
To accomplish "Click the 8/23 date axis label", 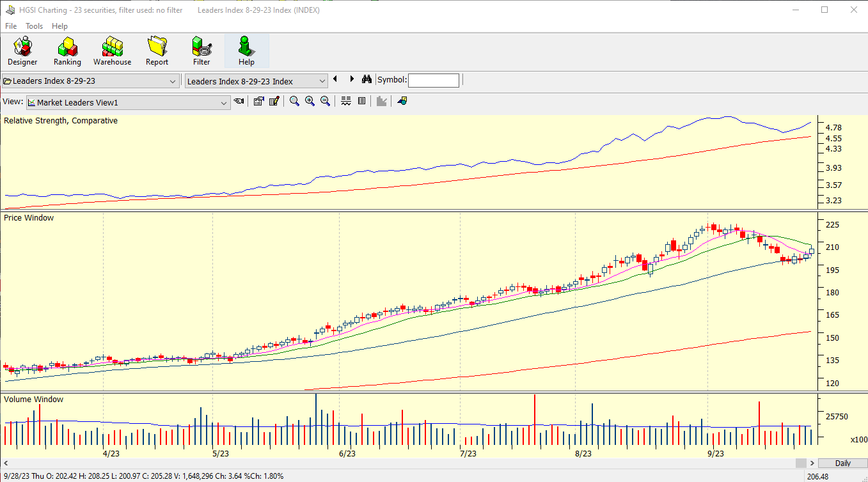I will pyautogui.click(x=583, y=453).
